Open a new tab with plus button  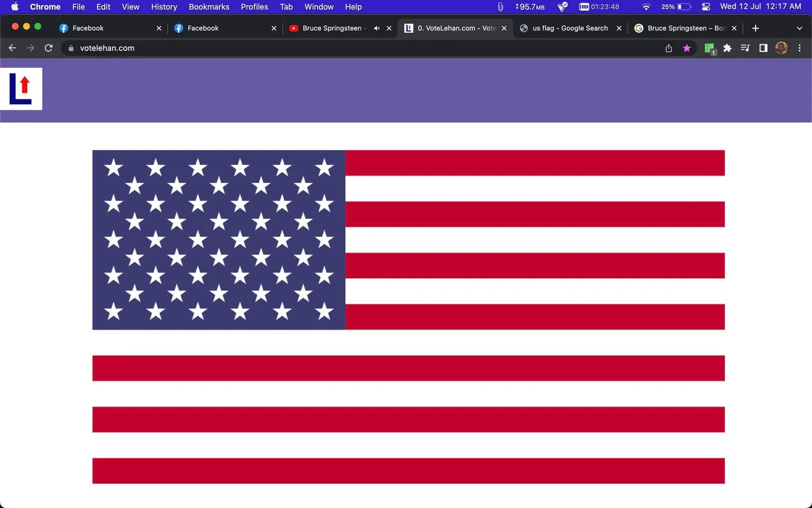click(755, 28)
